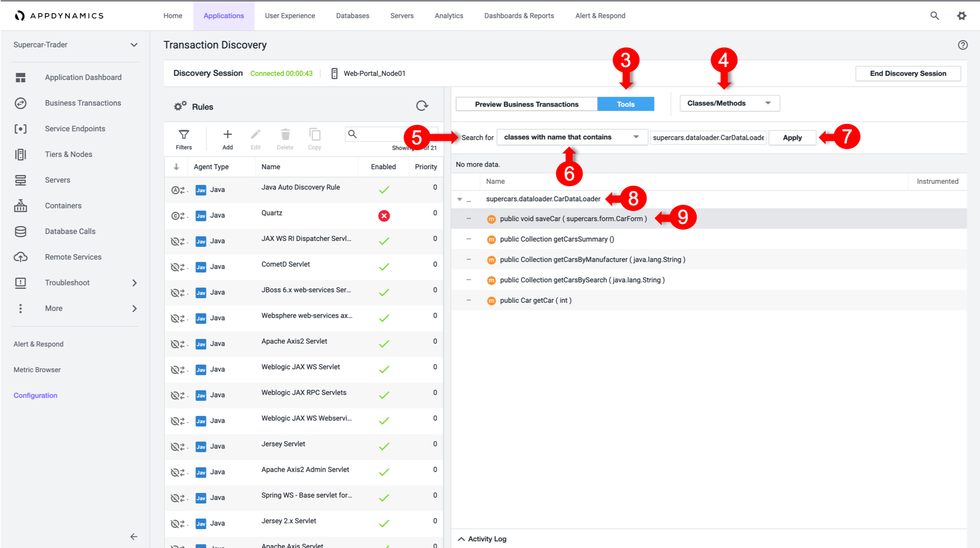
Task: Click the Containers sidebar icon
Action: click(21, 205)
